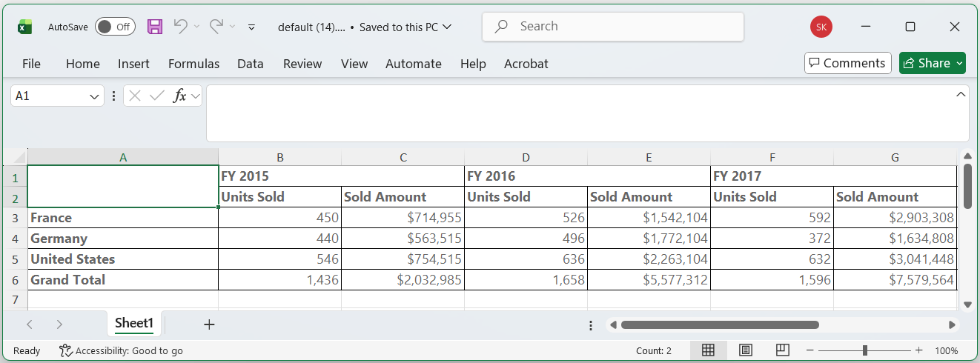Click the Comments button
This screenshot has width=980, height=363.
(x=847, y=63)
